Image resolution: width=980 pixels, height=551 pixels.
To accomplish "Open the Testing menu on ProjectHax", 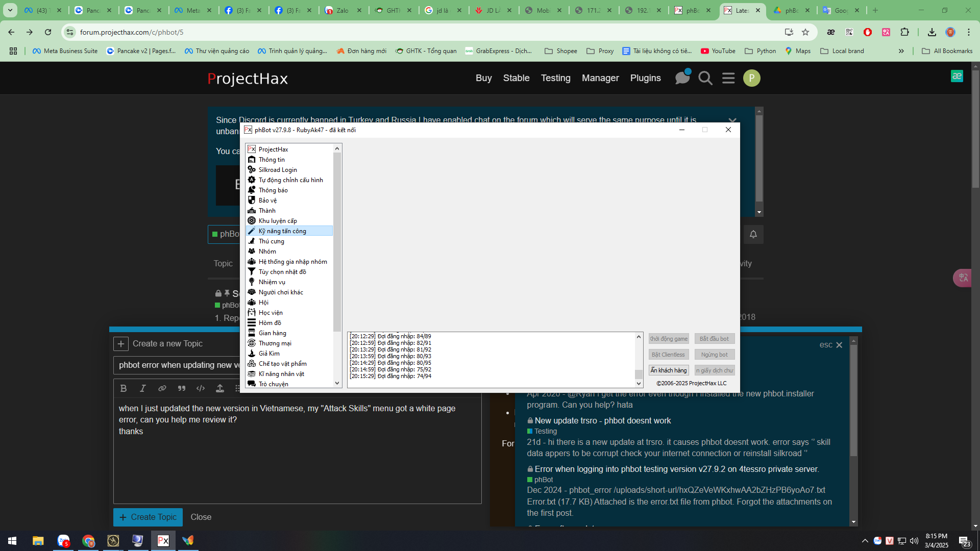I will (x=555, y=78).
